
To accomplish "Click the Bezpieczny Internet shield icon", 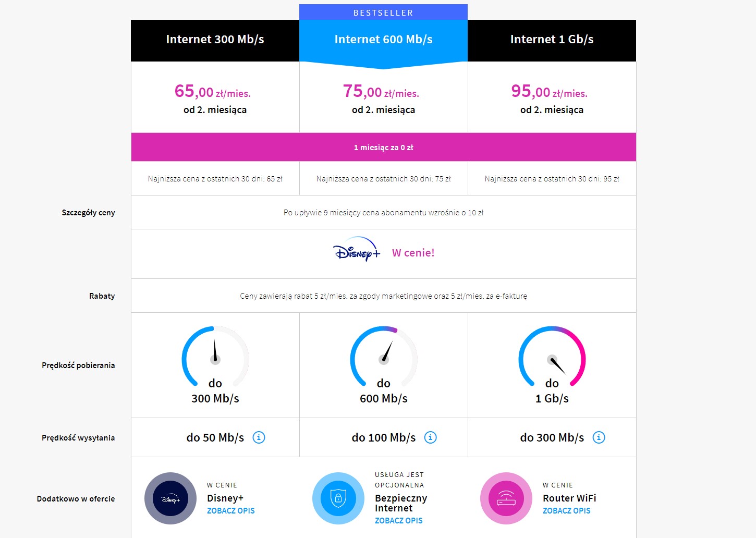I will 338,498.
